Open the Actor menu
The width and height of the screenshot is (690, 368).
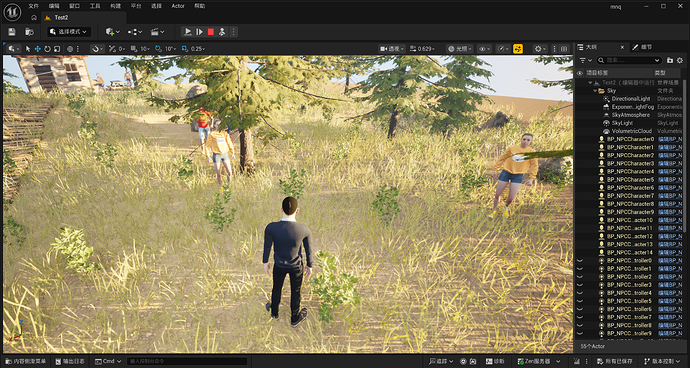178,6
